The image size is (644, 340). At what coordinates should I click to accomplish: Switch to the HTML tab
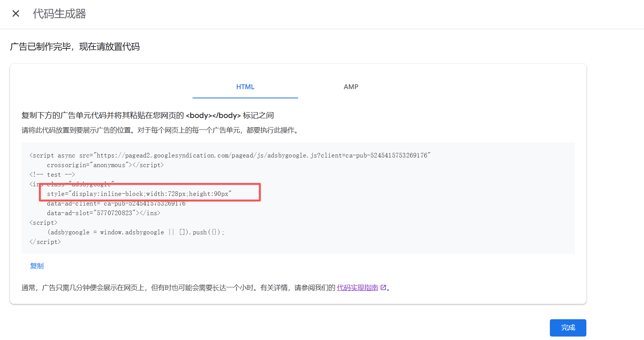point(245,87)
